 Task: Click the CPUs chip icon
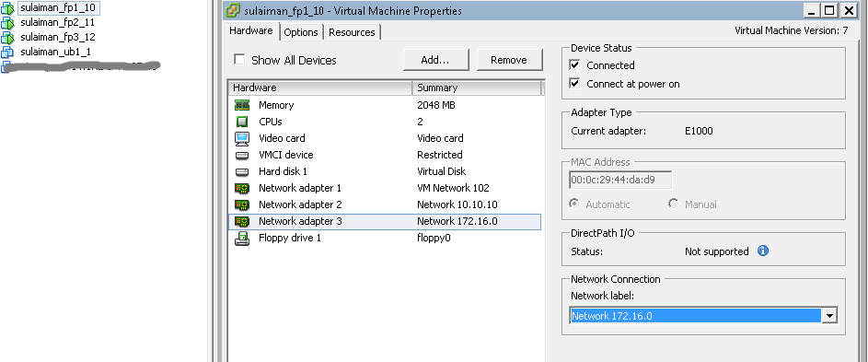242,122
